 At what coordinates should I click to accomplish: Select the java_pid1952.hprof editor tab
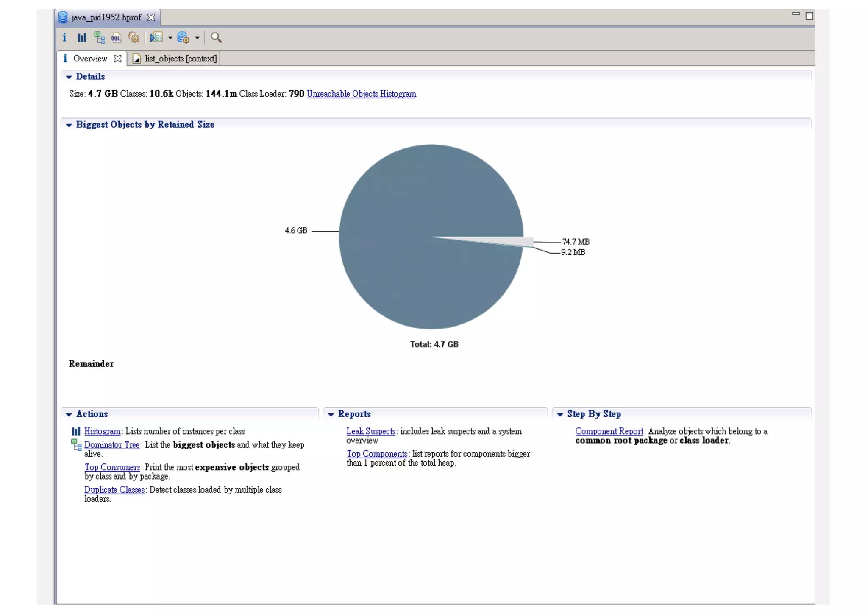coord(106,17)
